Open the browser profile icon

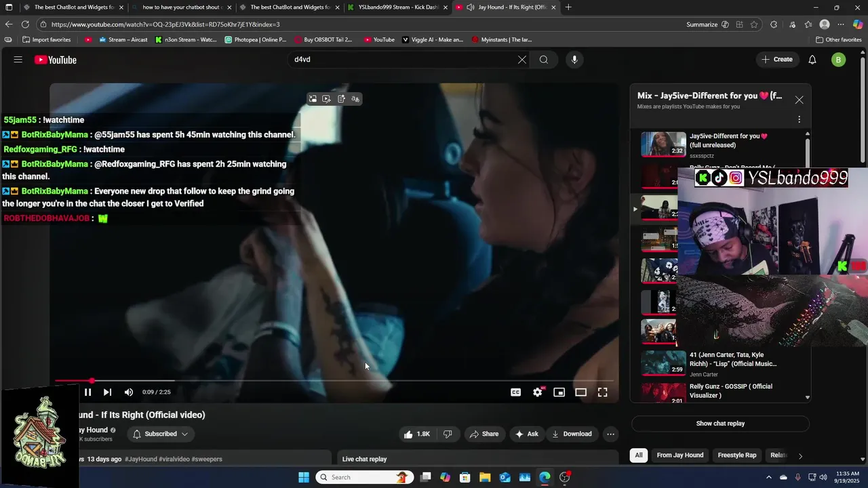coord(825,24)
